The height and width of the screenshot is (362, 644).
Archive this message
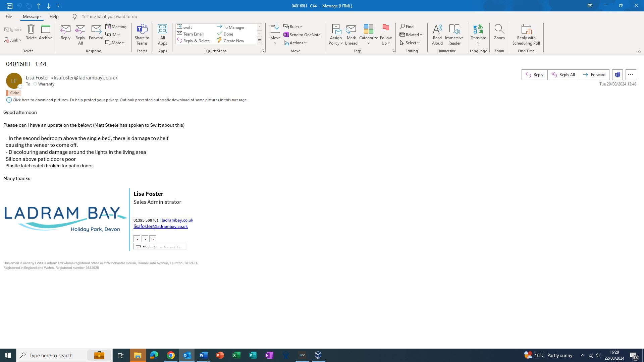coord(46,32)
